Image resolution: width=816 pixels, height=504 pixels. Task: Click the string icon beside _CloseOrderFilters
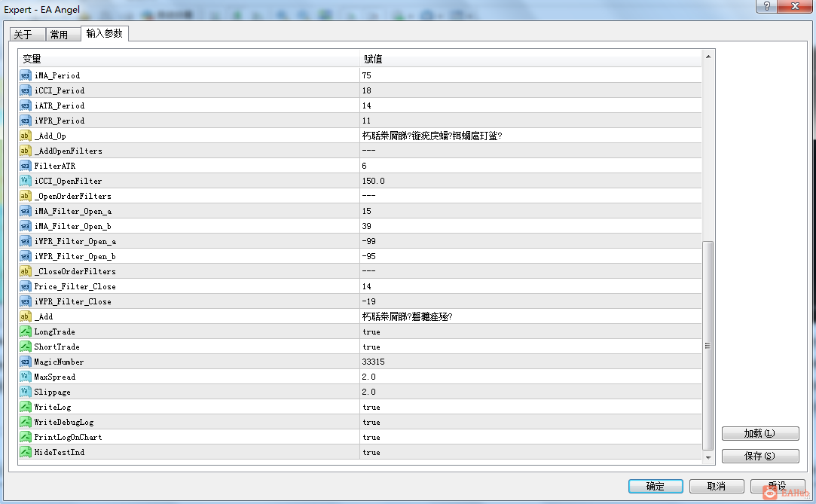click(x=25, y=271)
